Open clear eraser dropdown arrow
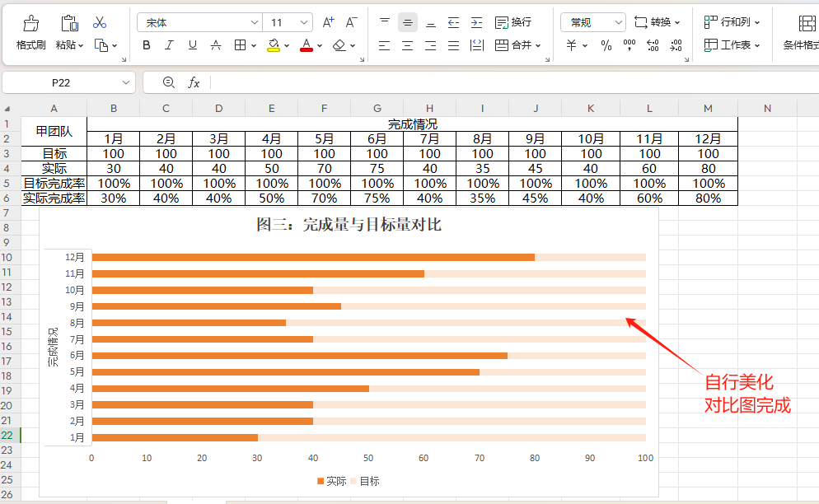The height and width of the screenshot is (504, 819). point(353,46)
